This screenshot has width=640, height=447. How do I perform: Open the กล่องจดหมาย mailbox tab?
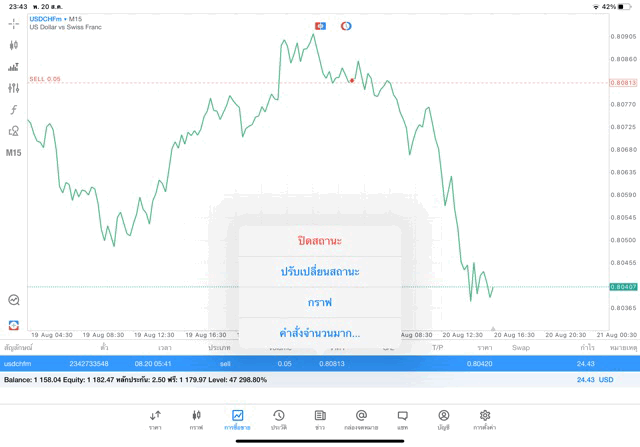tap(361, 418)
